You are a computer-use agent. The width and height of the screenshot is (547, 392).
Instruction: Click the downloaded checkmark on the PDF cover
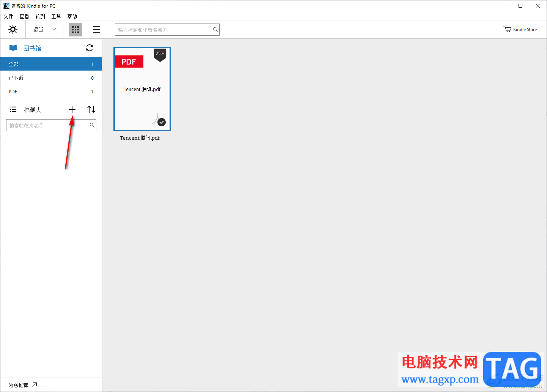[162, 122]
